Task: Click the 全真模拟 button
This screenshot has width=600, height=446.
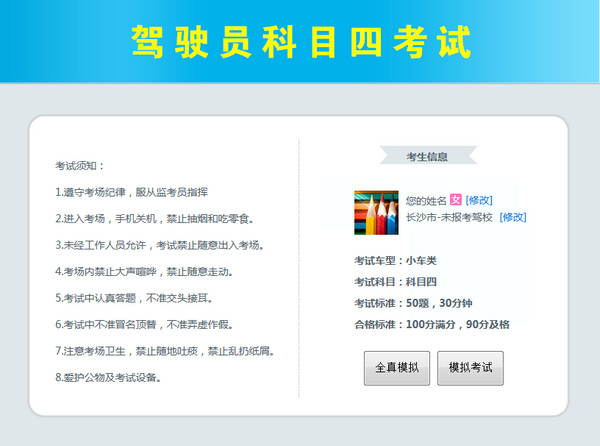Action: point(397,368)
